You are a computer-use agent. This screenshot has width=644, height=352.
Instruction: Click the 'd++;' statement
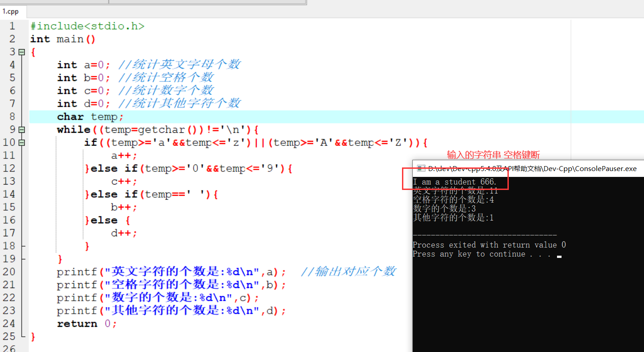[x=124, y=233]
